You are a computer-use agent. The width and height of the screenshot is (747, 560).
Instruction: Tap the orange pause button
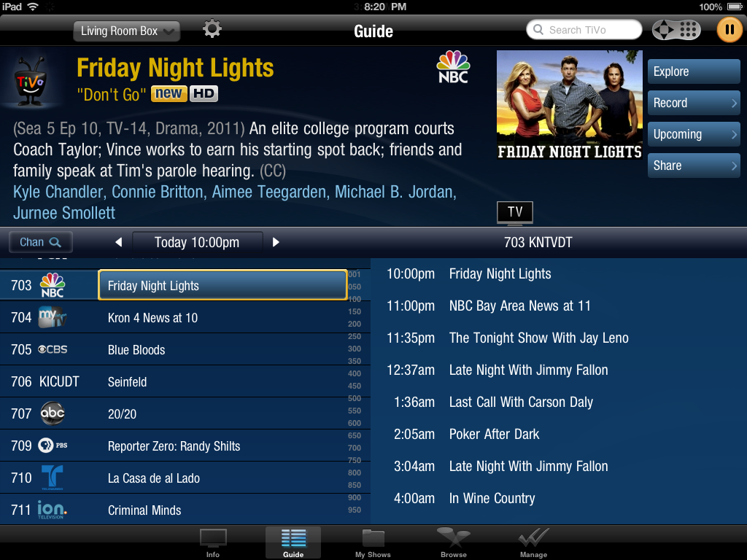(729, 29)
